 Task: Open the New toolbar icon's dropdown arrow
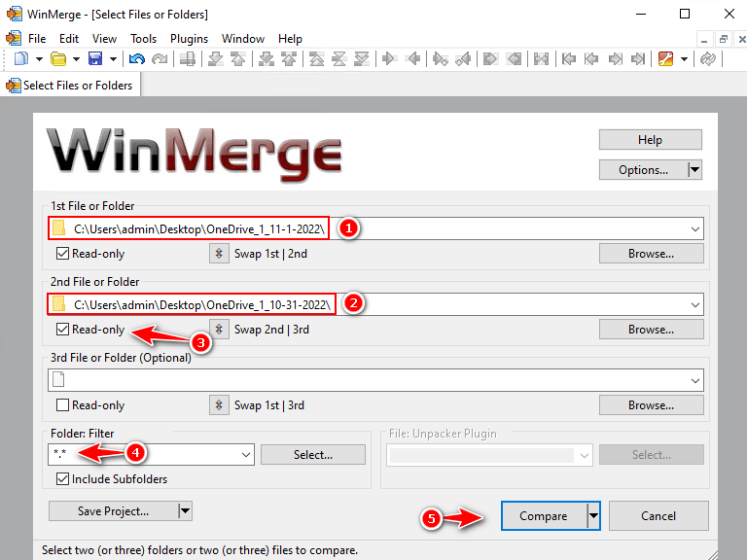[x=39, y=59]
